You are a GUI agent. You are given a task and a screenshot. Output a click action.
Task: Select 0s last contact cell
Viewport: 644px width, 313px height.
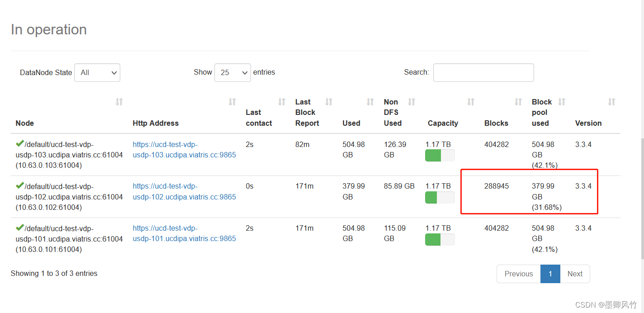(250, 186)
